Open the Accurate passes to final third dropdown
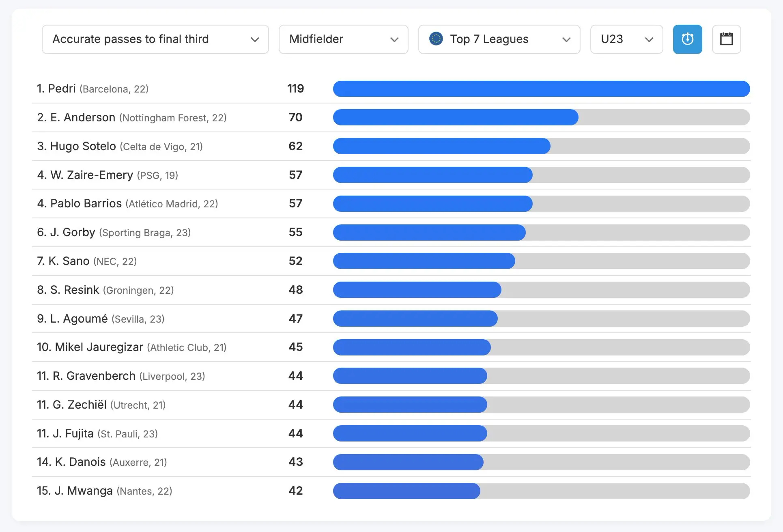 pos(155,39)
